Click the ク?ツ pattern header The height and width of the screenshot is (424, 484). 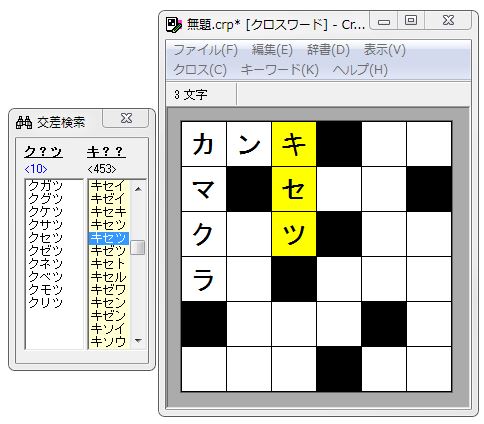point(43,152)
